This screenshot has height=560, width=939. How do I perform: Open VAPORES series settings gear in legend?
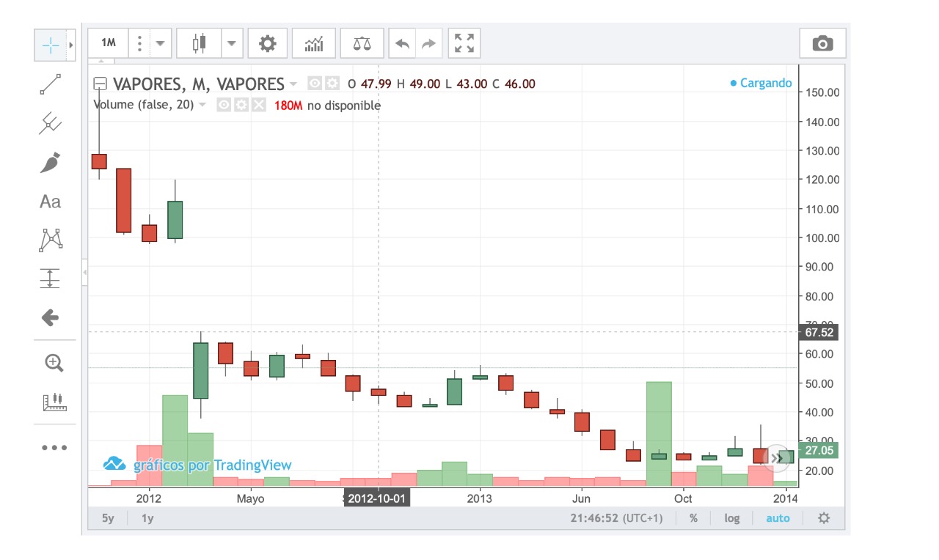click(332, 84)
